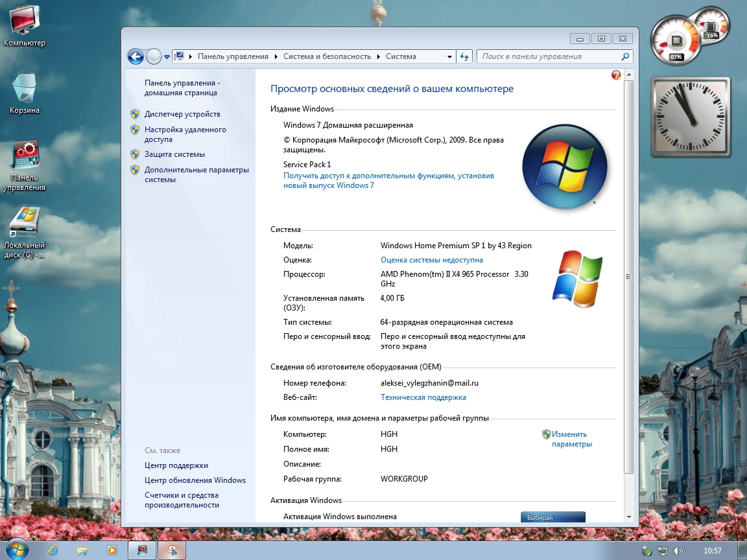Select Корзина recycle bin desktop icon
747x560 pixels.
24,93
